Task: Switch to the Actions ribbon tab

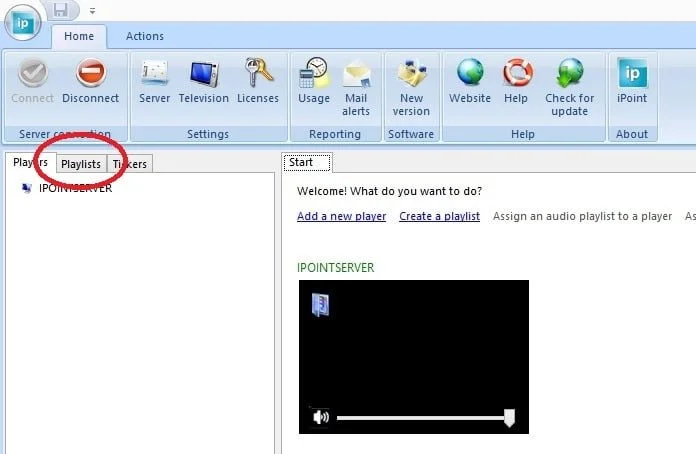Action: point(145,36)
